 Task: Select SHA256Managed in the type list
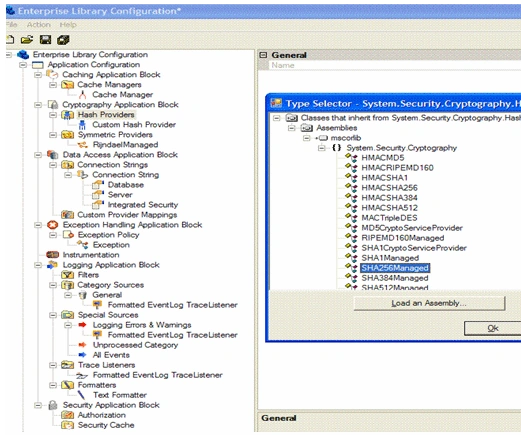(x=395, y=268)
